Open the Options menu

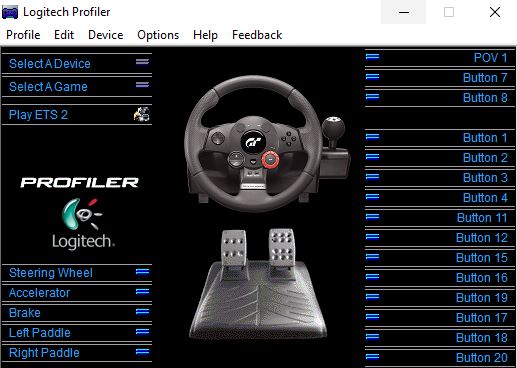(x=158, y=35)
